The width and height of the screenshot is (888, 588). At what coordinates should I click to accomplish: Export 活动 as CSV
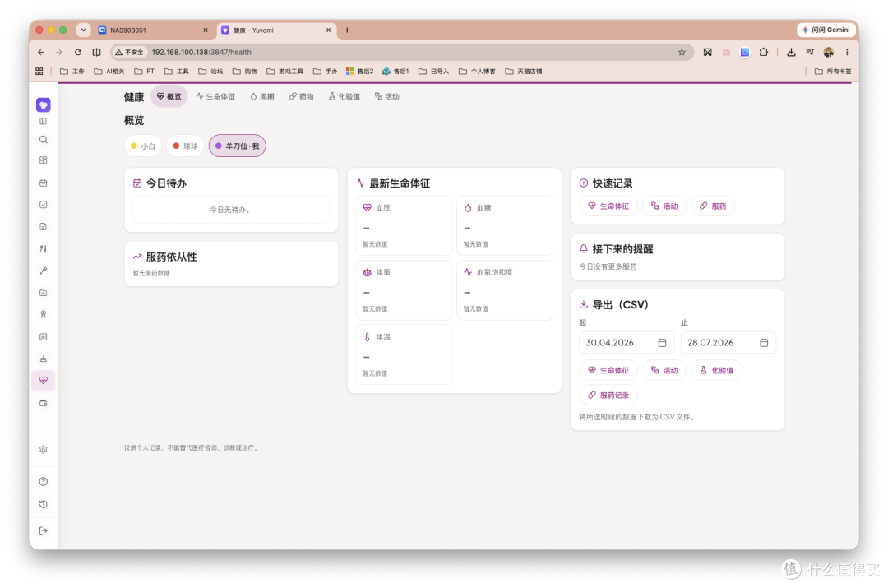click(664, 370)
